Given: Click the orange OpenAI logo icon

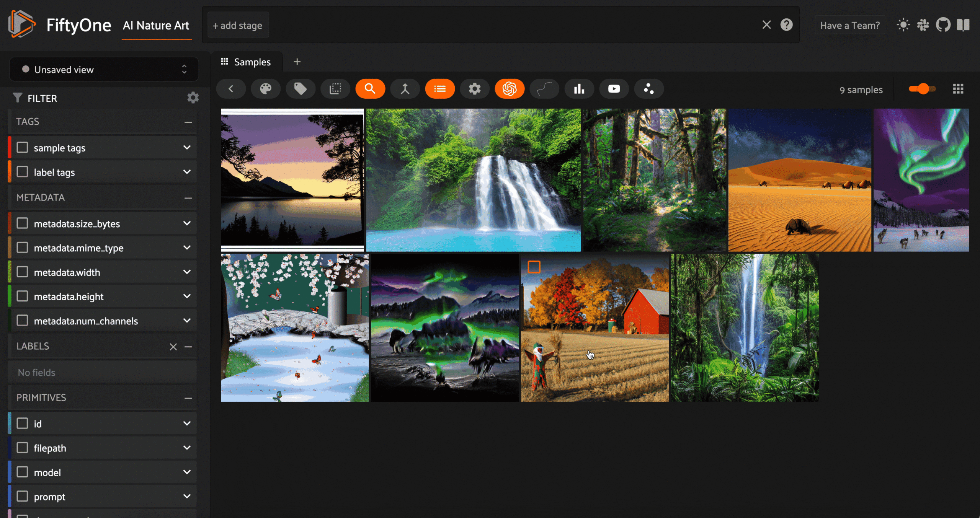Looking at the screenshot, I should pyautogui.click(x=510, y=89).
